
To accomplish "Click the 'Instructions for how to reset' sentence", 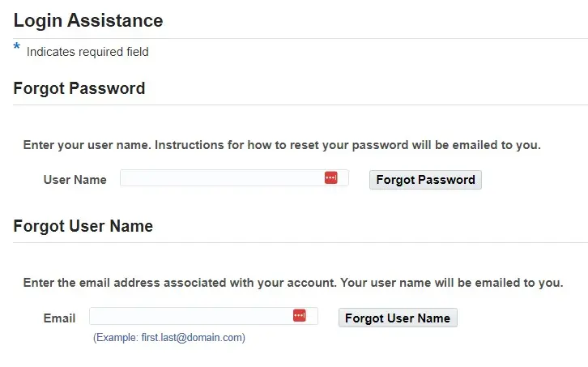I will coord(347,146).
